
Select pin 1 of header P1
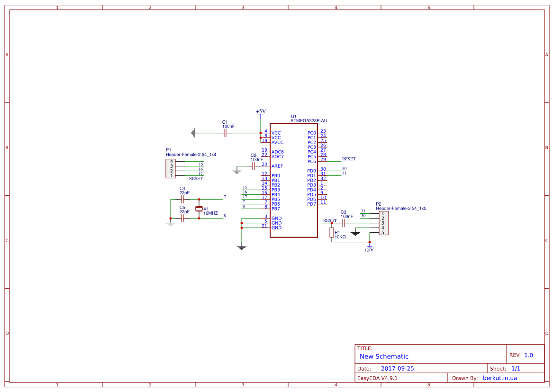click(172, 175)
